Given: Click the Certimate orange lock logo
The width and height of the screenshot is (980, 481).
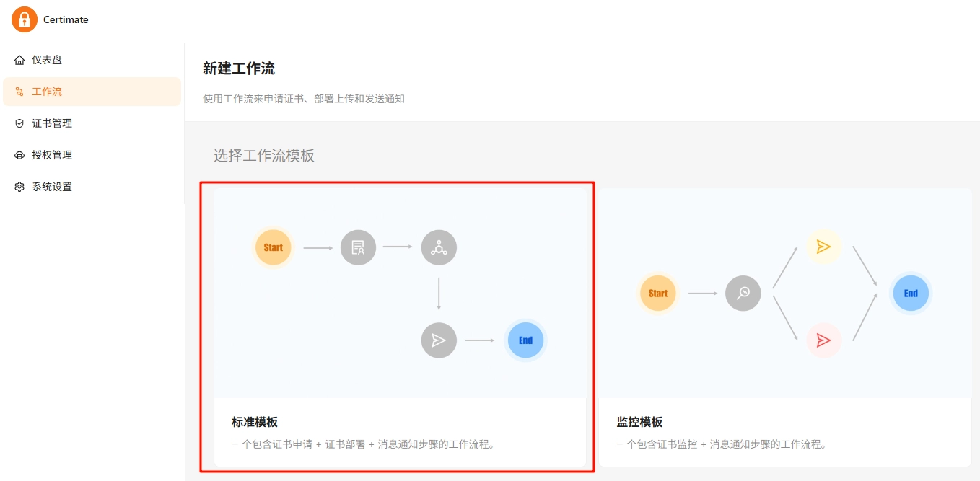Looking at the screenshot, I should coord(25,19).
